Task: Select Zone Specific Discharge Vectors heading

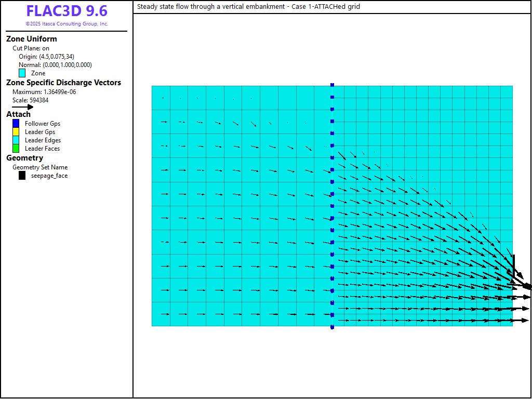Action: pos(63,83)
